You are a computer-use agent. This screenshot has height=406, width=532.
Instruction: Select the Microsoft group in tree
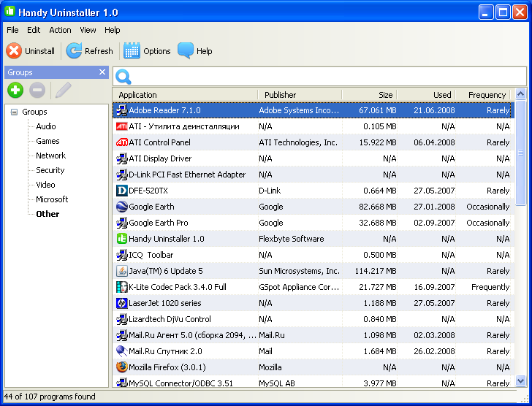tap(52, 199)
